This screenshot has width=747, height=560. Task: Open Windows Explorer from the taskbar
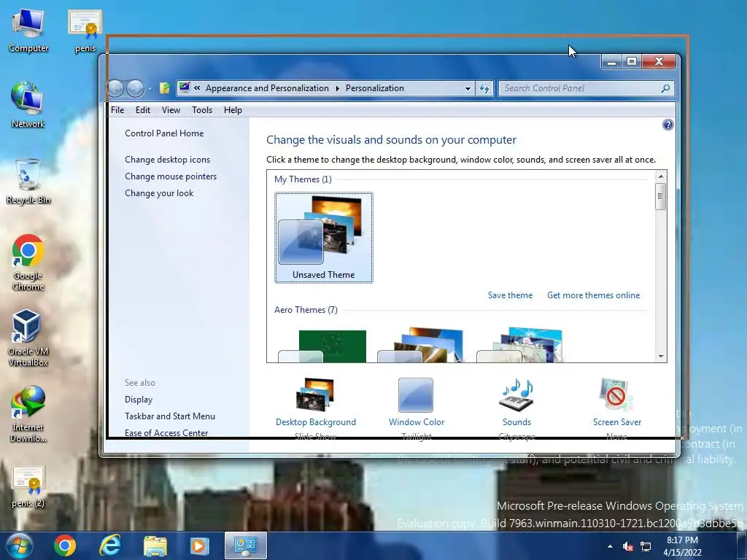(x=155, y=545)
